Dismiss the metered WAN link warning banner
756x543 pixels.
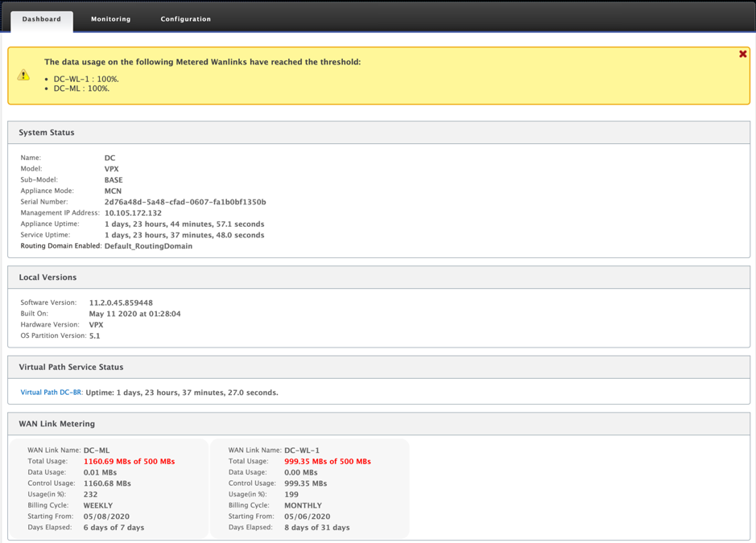(x=743, y=54)
